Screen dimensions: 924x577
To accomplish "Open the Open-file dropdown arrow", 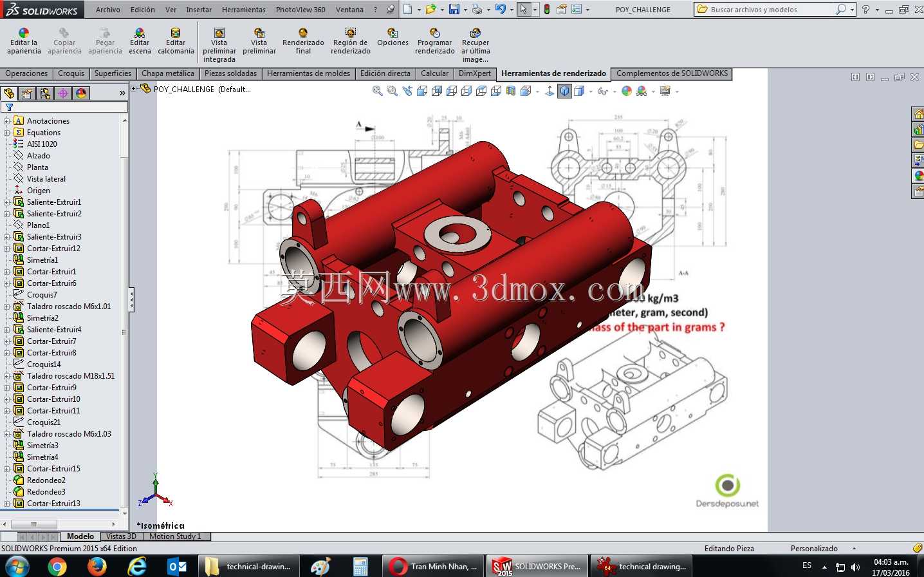I will tap(442, 10).
